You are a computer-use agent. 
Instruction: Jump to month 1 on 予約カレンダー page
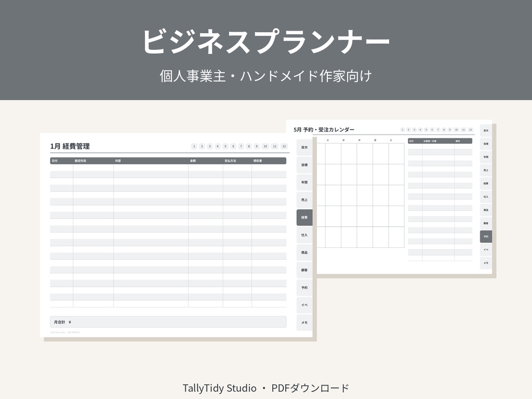tap(403, 129)
